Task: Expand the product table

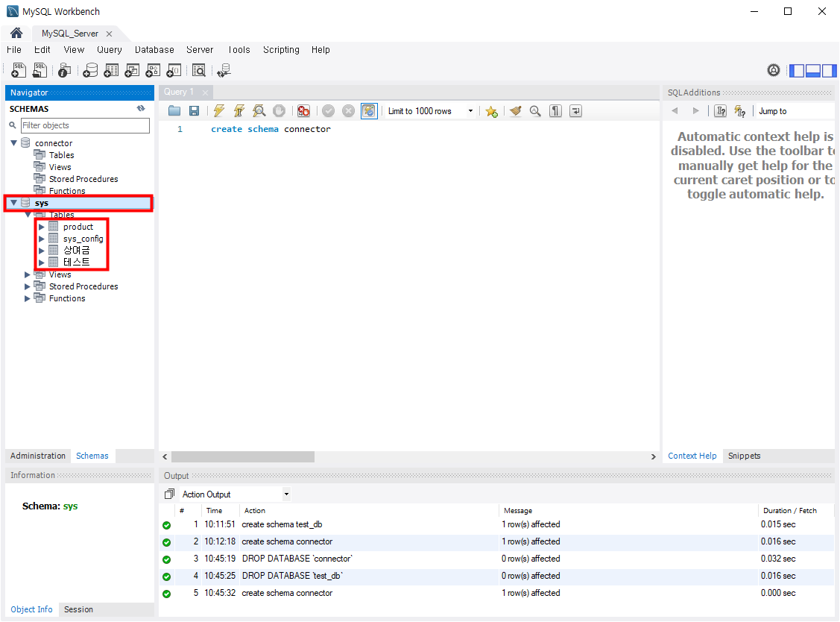Action: (x=42, y=227)
